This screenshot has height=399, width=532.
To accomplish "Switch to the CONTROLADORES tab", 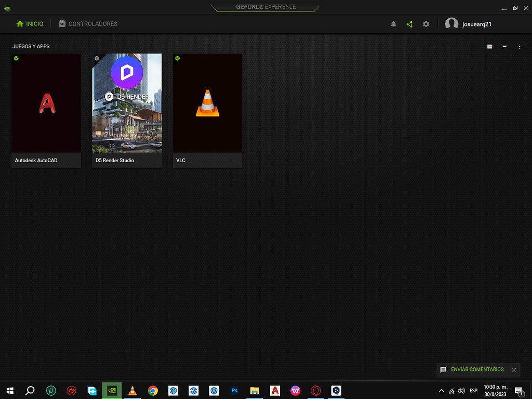I will coord(88,24).
